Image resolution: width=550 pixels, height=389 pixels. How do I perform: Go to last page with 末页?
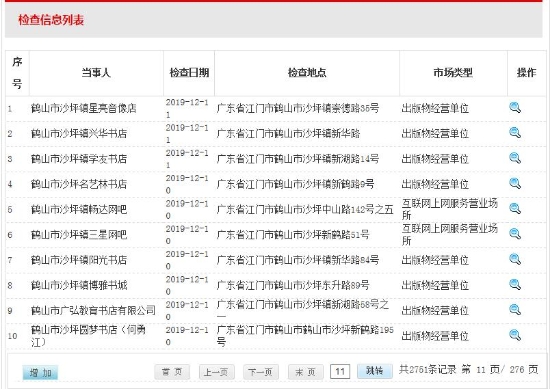pyautogui.click(x=305, y=372)
